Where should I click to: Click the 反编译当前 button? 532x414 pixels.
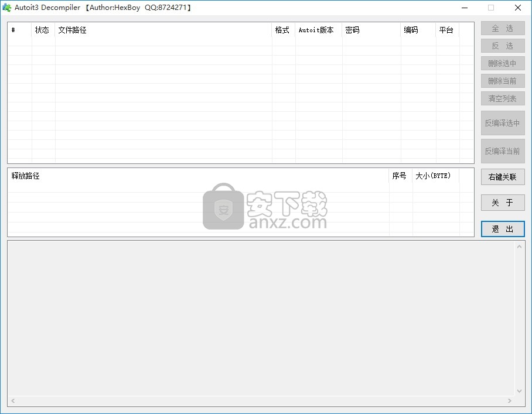point(502,151)
